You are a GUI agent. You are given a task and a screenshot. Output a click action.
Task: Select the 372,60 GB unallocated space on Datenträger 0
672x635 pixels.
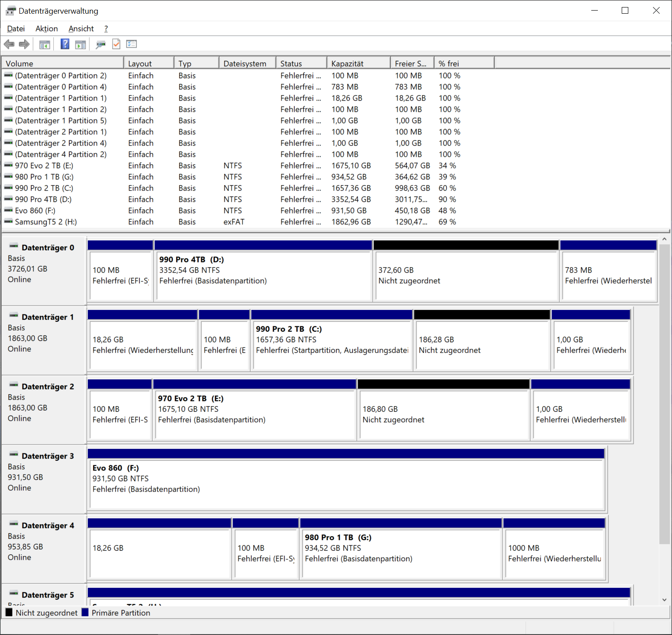coord(466,276)
